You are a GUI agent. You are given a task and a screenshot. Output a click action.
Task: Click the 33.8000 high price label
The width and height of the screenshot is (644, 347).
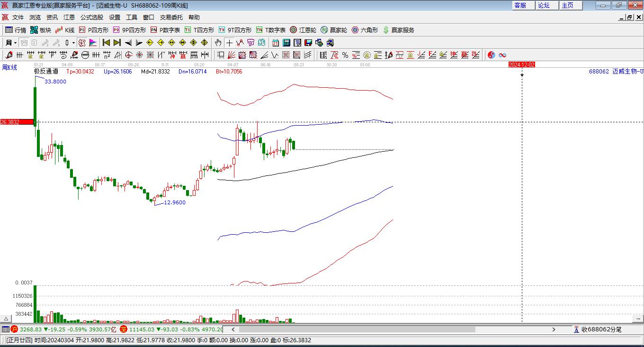(x=55, y=82)
